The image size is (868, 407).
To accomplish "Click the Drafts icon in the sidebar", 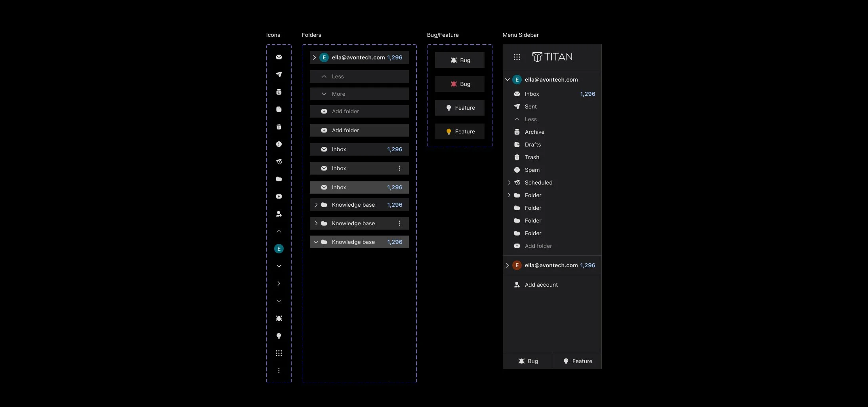I will [x=517, y=145].
